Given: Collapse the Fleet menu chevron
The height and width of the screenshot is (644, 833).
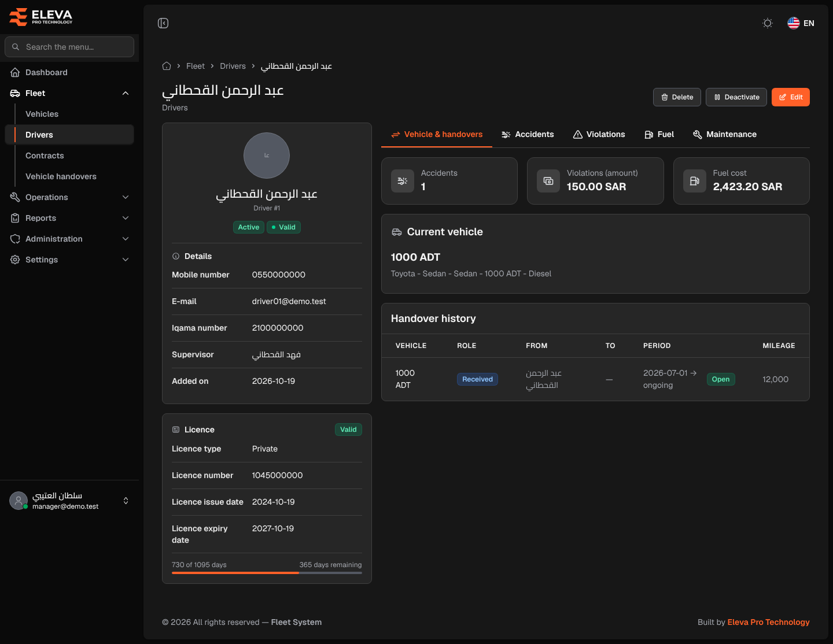Looking at the screenshot, I should tap(126, 93).
